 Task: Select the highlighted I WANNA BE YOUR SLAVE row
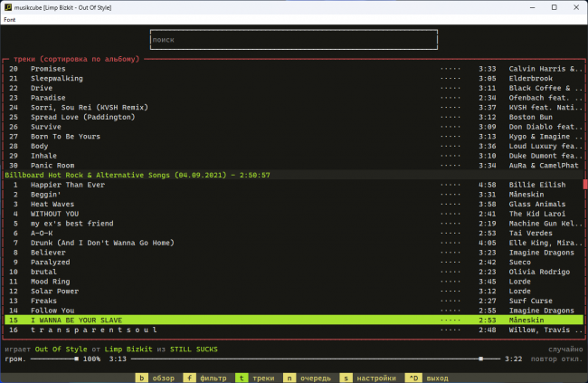coord(294,320)
